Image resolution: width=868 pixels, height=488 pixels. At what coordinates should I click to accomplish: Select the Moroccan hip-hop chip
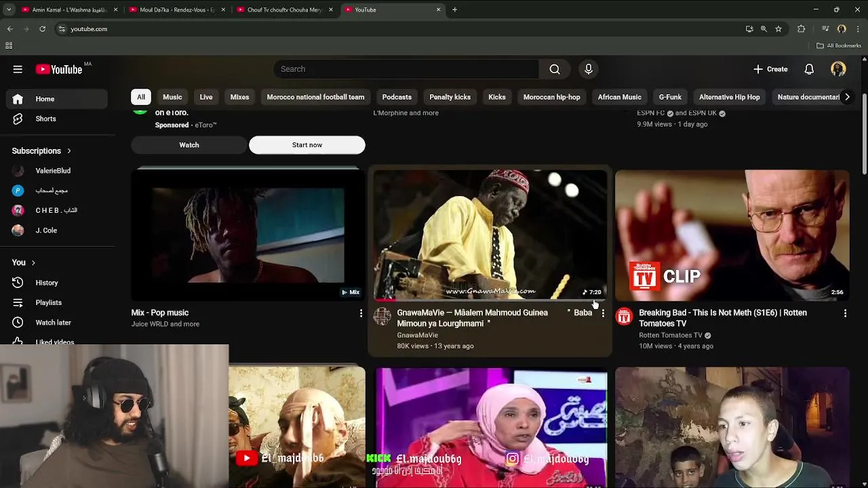(x=551, y=97)
